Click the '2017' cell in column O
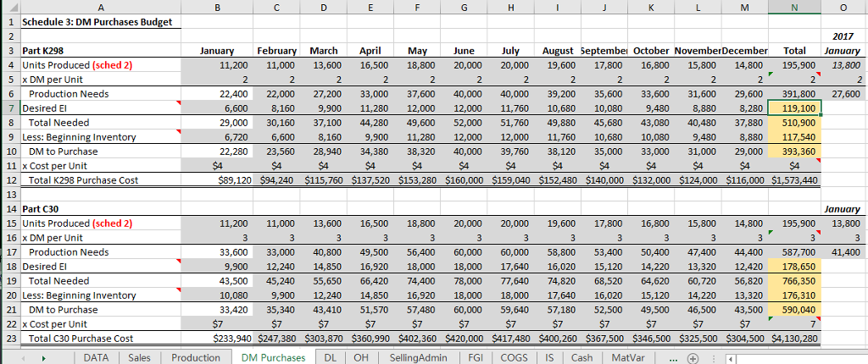Screen dimensions: 868x364 [843, 36]
